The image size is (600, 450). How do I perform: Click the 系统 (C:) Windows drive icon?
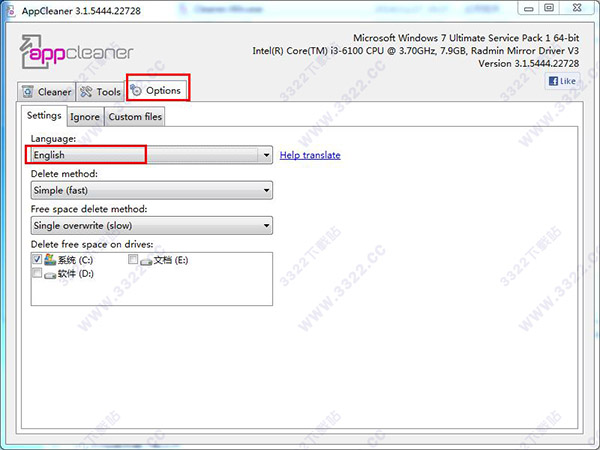(50, 259)
